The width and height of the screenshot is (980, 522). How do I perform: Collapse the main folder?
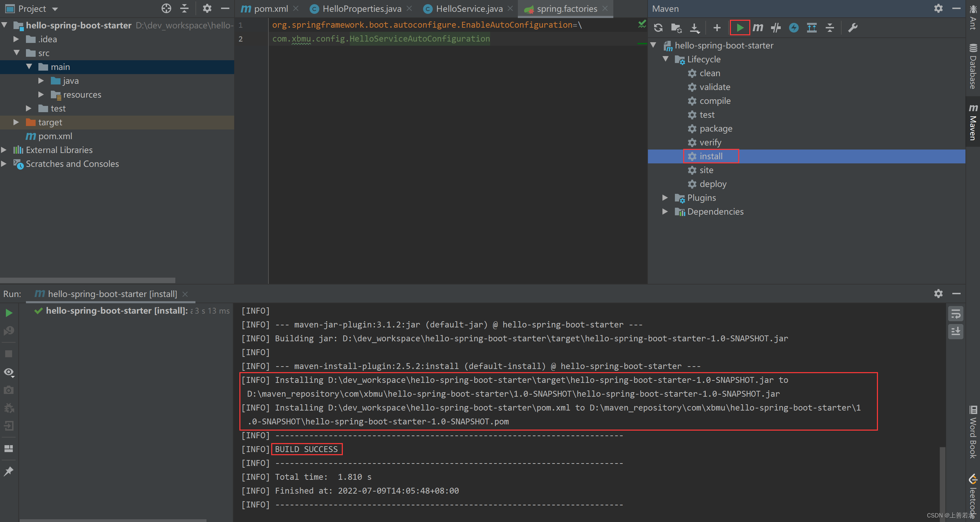click(29, 66)
